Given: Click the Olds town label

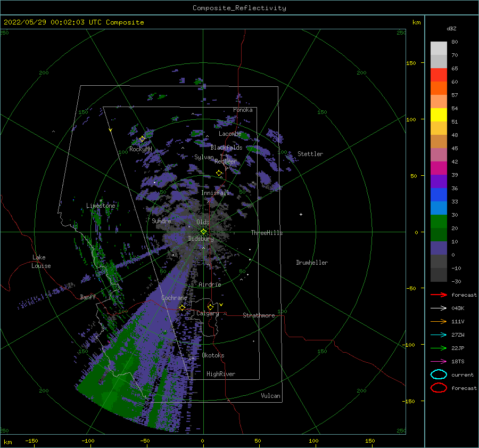Looking at the screenshot, I should 203,222.
